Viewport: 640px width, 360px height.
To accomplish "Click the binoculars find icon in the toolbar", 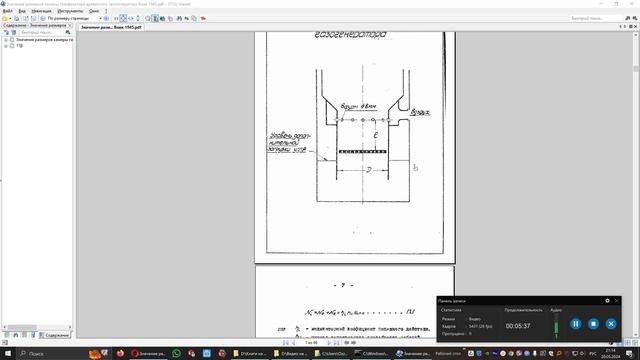I will (179, 18).
